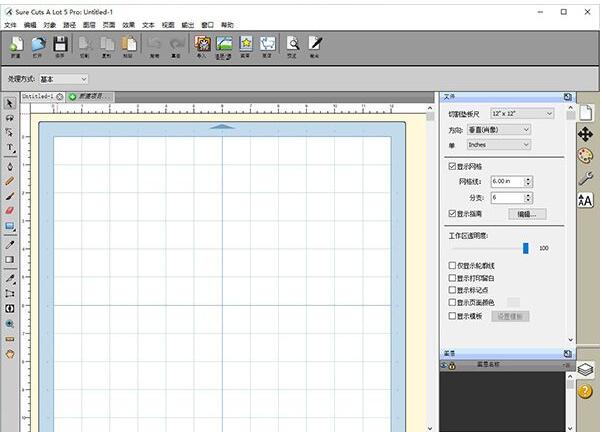Open the Inches units dropdown

(499, 145)
